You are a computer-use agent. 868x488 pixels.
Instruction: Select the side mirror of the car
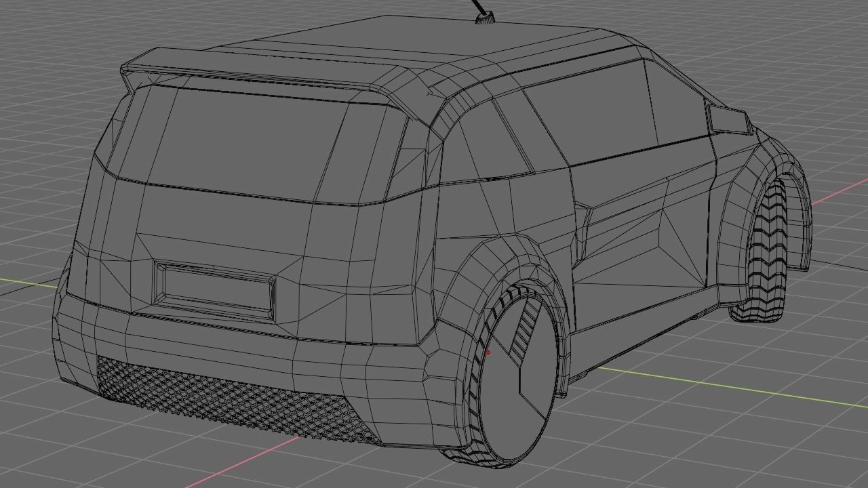[728, 118]
